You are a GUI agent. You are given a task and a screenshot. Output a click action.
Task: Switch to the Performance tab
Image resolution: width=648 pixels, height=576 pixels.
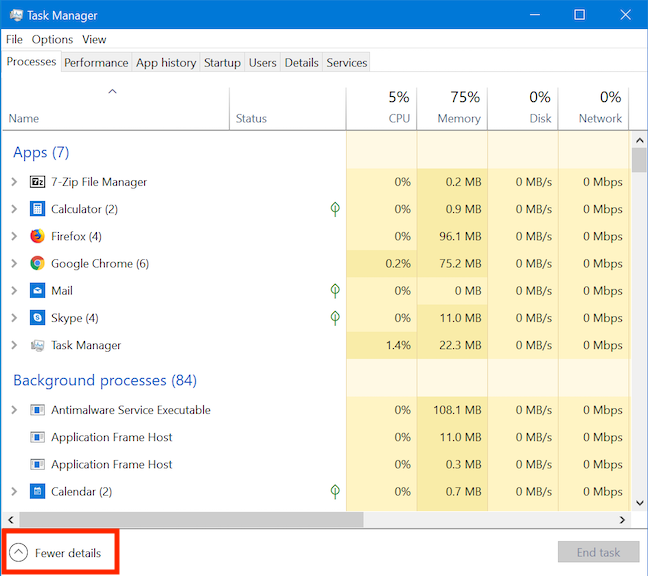pyautogui.click(x=96, y=62)
